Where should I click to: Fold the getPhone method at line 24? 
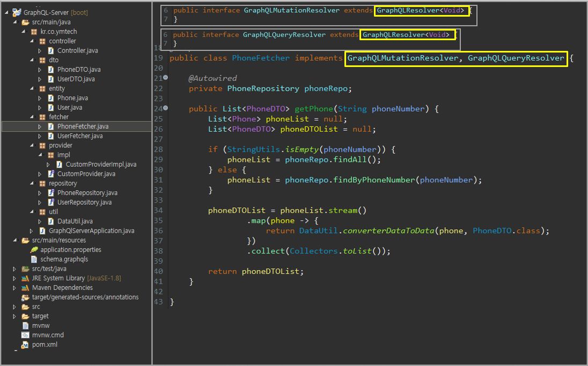(x=165, y=108)
